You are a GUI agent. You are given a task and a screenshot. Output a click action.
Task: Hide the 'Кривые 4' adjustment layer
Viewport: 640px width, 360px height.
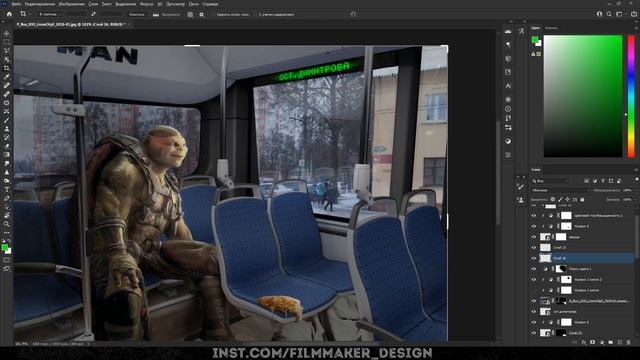click(533, 226)
